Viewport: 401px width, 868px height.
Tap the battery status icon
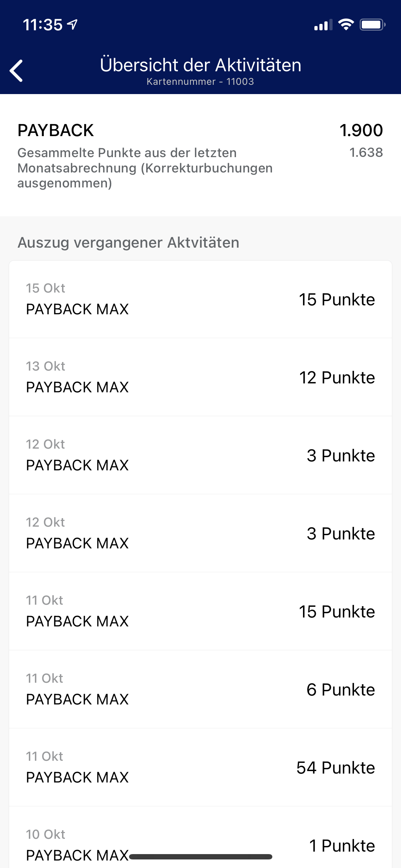(x=372, y=25)
